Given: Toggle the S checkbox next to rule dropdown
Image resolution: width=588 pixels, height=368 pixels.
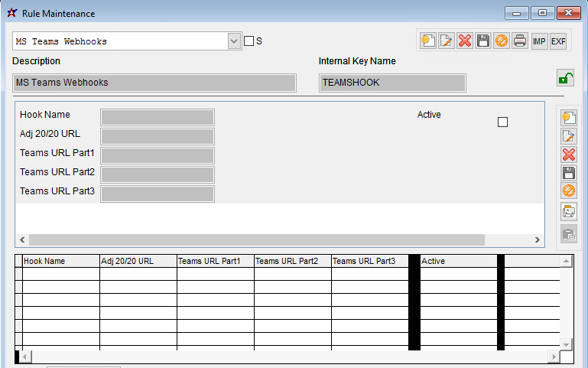Looking at the screenshot, I should coord(249,41).
